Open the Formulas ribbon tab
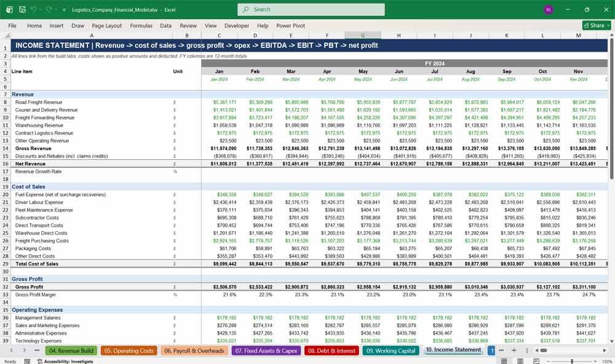 point(141,25)
